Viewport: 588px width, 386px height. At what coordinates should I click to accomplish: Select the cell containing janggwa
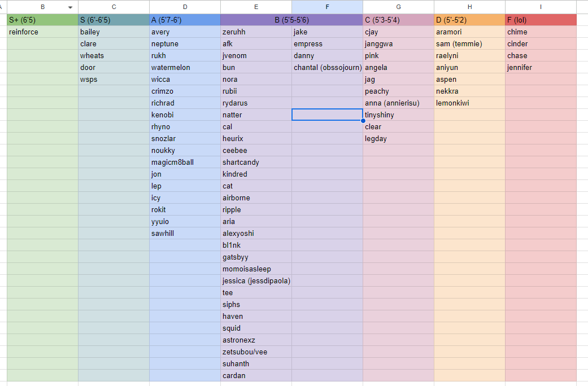click(x=398, y=44)
